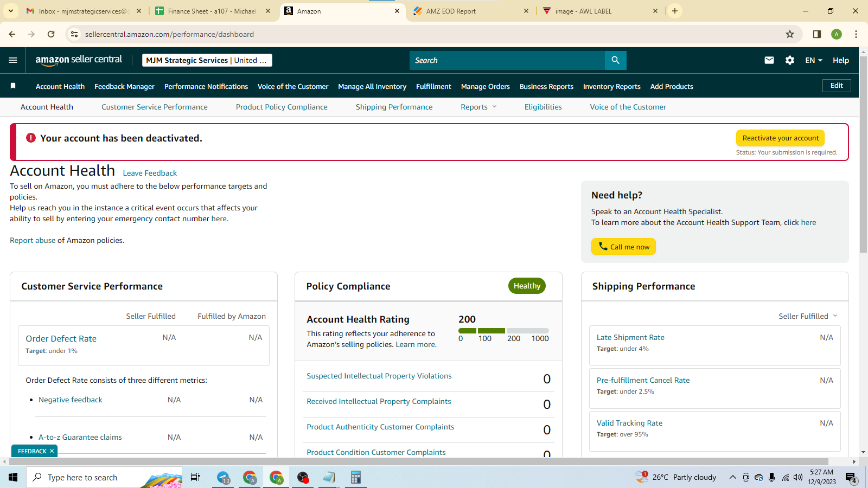Reload the page with refresh icon
868x488 pixels.
click(x=51, y=34)
